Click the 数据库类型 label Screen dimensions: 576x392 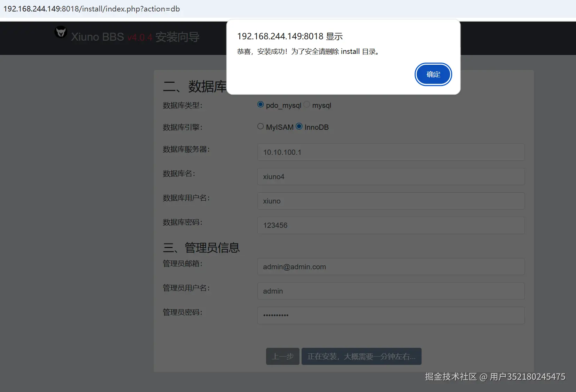pyautogui.click(x=183, y=105)
